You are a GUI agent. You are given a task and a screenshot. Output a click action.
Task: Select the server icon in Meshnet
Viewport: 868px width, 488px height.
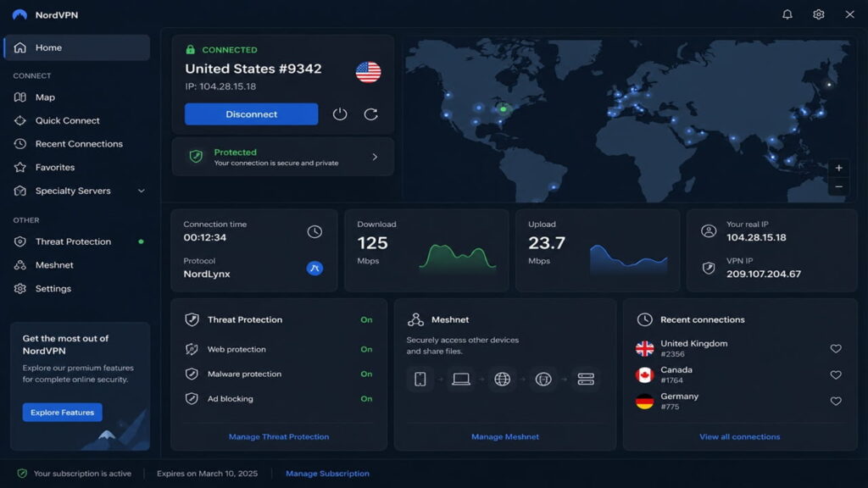[x=586, y=379]
